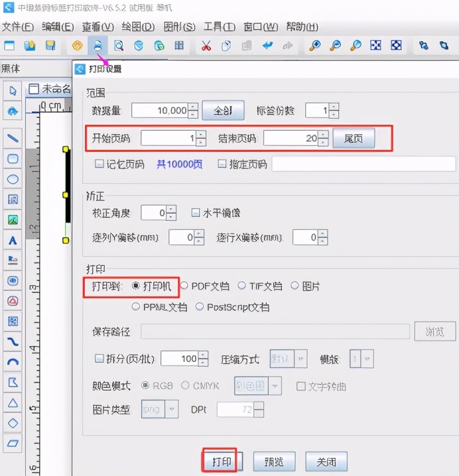Viewport: 459px width, 476px height.
Task: Open the 压缩方式 dropdown
Action: pos(289,359)
